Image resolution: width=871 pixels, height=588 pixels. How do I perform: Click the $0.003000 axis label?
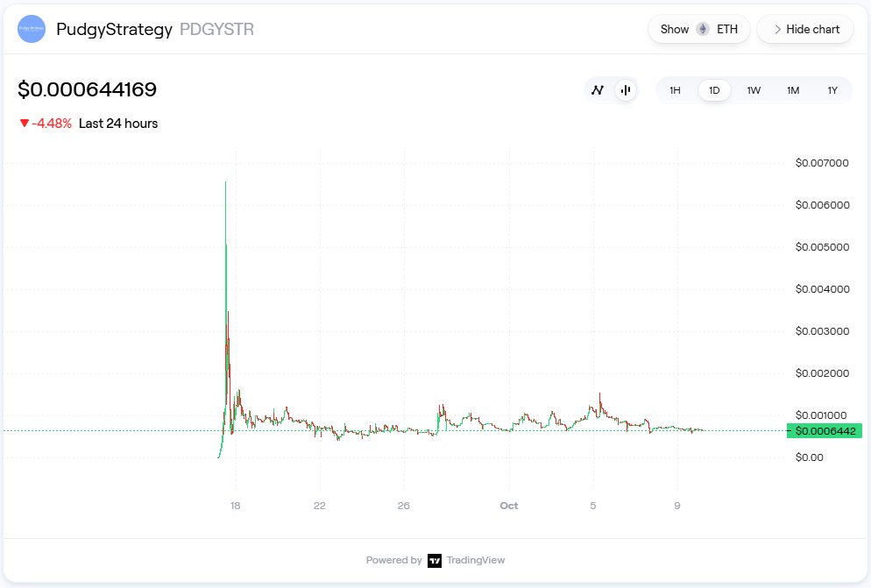pyautogui.click(x=822, y=331)
